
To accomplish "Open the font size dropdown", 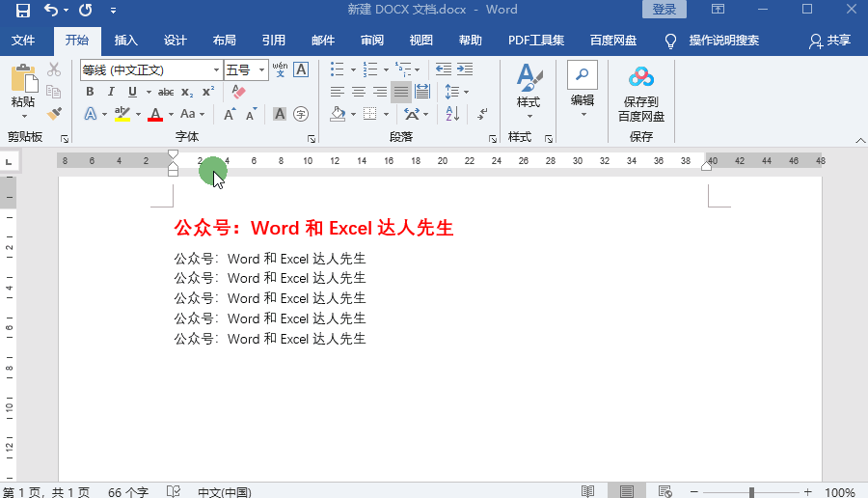I will click(261, 69).
